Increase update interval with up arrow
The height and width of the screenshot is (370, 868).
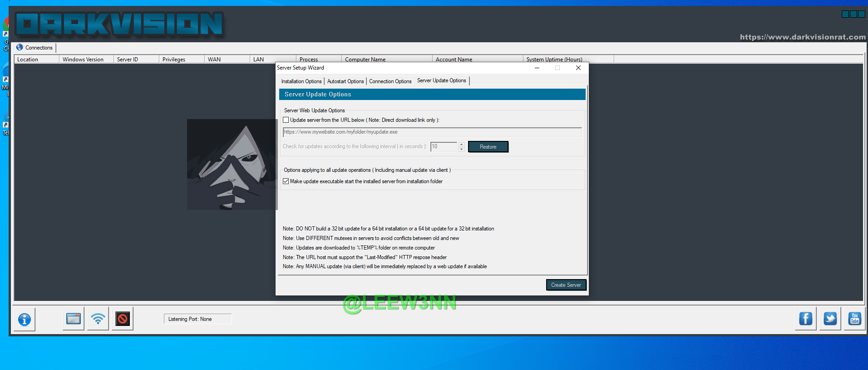coord(461,144)
